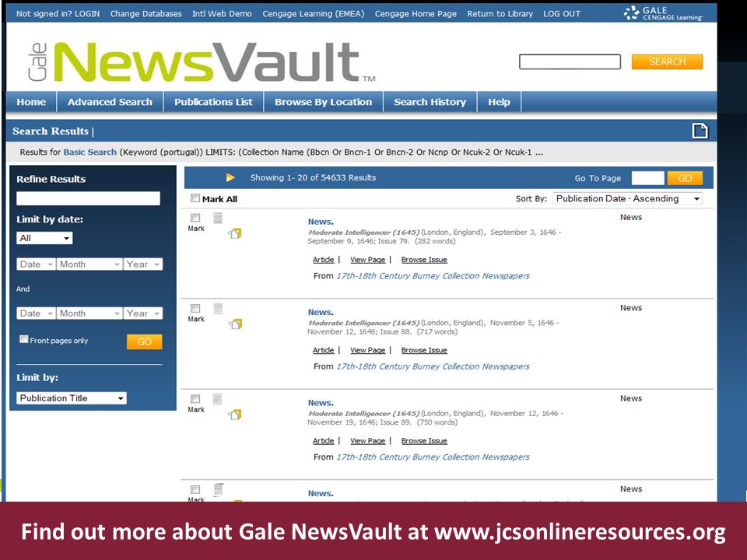Open Browse Issue link for Issue 79 result

click(x=424, y=260)
